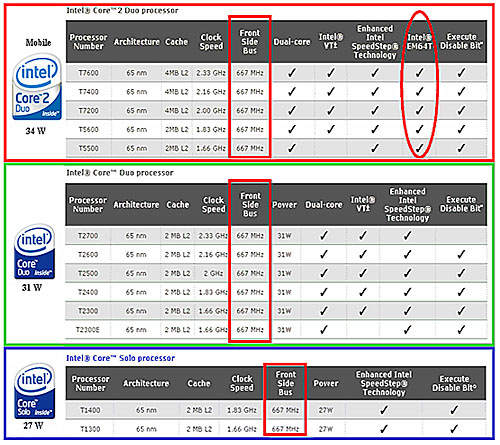The width and height of the screenshot is (500, 445).
Task: Click the T1400 Execute Disable Bit checkmark
Action: tap(454, 410)
